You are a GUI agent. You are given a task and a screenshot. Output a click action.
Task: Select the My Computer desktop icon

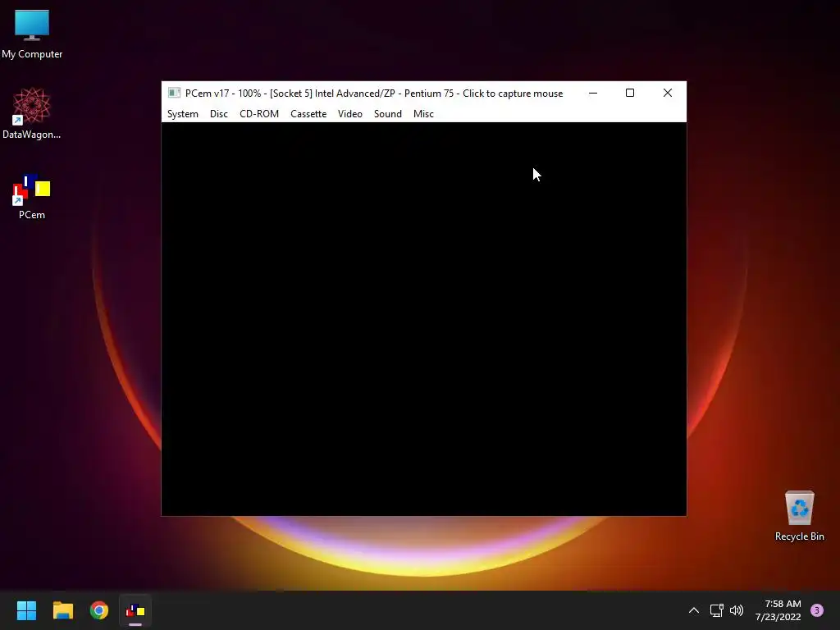point(32,34)
